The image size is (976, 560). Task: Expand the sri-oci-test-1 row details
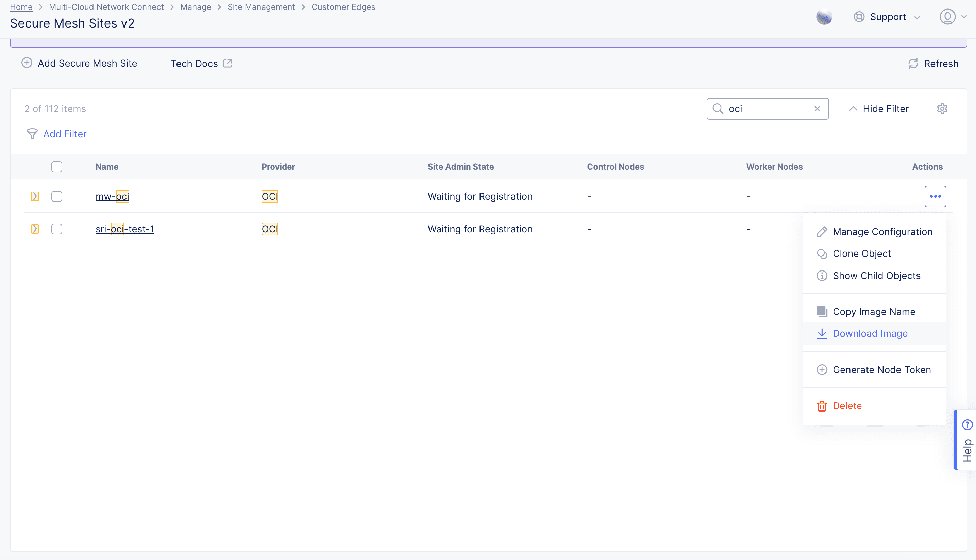[x=35, y=228]
